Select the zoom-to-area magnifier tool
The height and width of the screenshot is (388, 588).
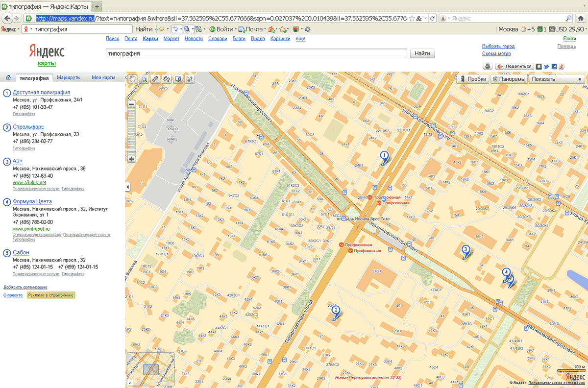click(x=144, y=78)
